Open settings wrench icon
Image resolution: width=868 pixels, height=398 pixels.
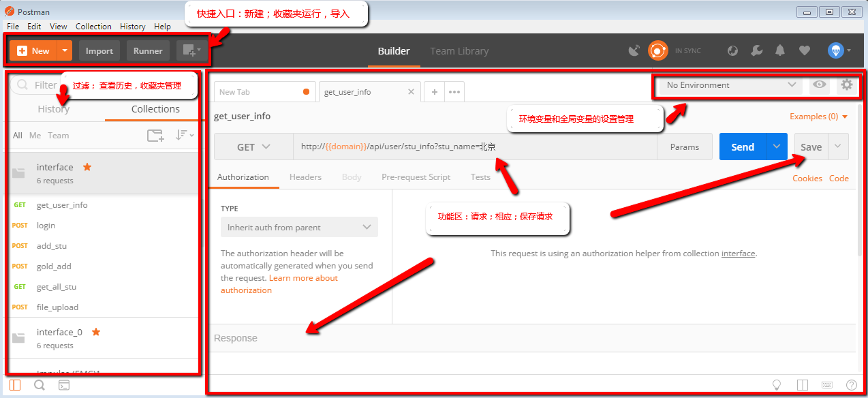[756, 50]
